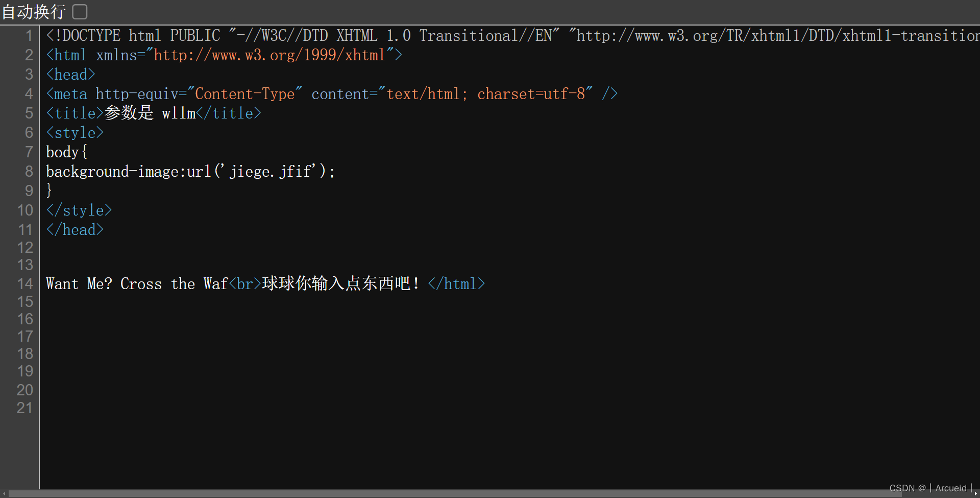Click the closing </style> tag
The image size is (980, 498).
(79, 210)
